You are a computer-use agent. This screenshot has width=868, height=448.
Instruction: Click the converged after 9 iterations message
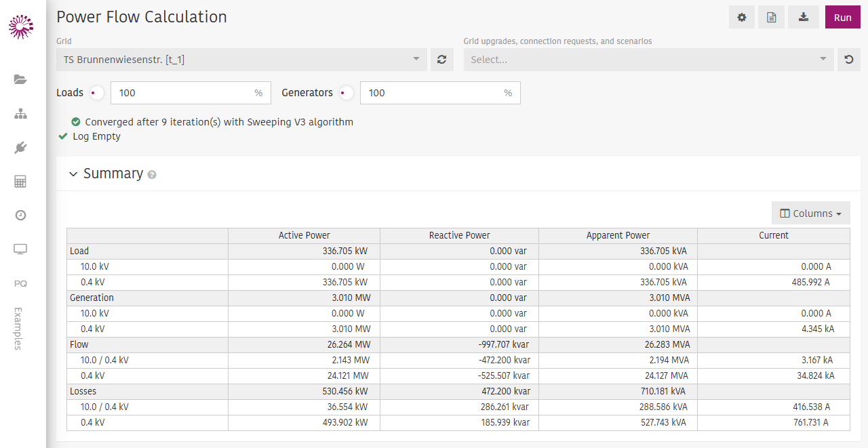point(219,122)
